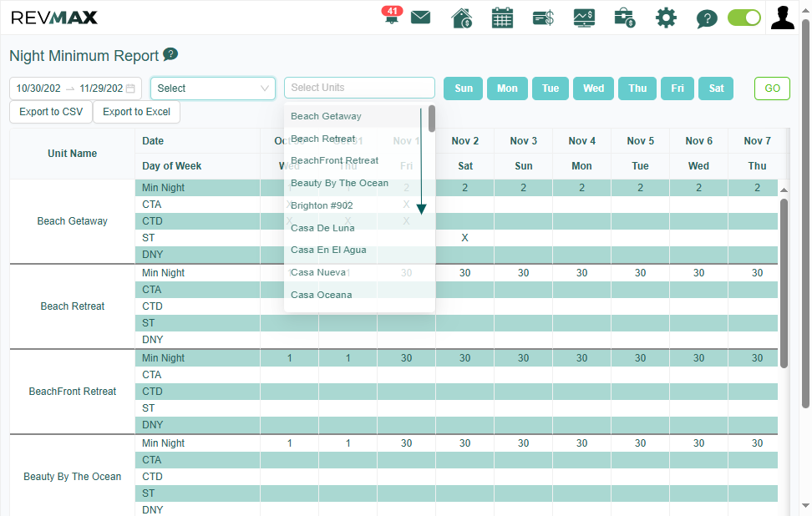The image size is (812, 516).
Task: Click page scroll down arrow
Action: coord(805,506)
